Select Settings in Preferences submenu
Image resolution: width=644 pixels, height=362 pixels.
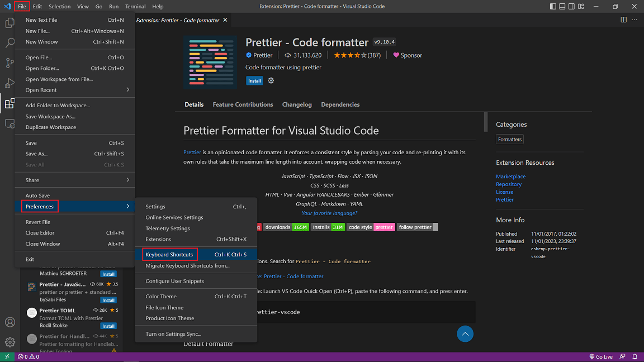tap(196, 207)
